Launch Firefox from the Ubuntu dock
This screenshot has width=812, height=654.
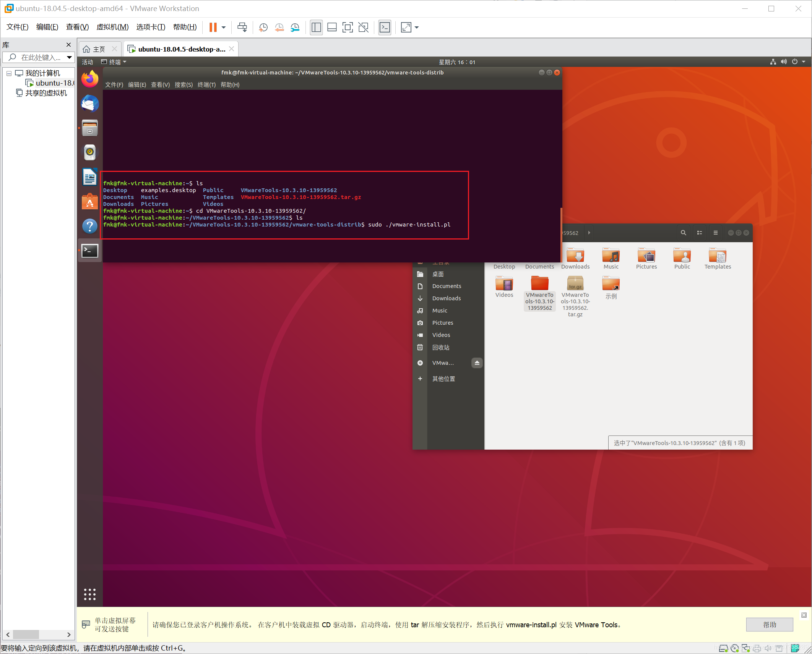click(x=90, y=79)
